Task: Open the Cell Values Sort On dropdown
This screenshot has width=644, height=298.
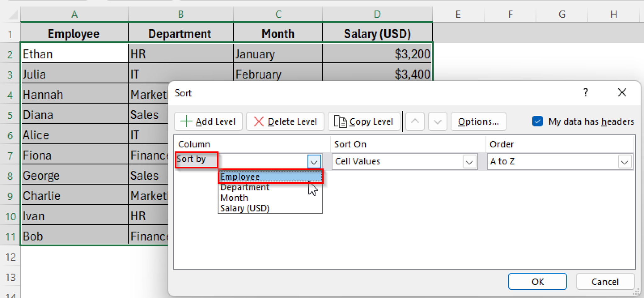Action: pyautogui.click(x=469, y=161)
